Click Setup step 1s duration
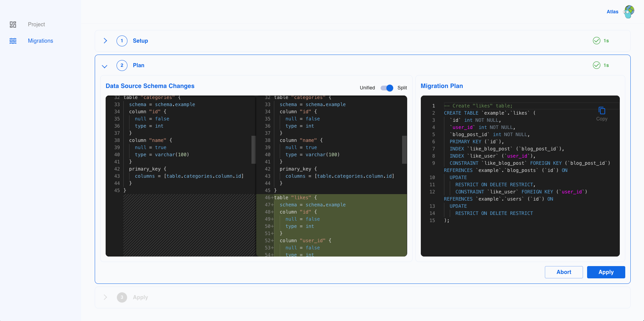The image size is (644, 321). pyautogui.click(x=606, y=41)
